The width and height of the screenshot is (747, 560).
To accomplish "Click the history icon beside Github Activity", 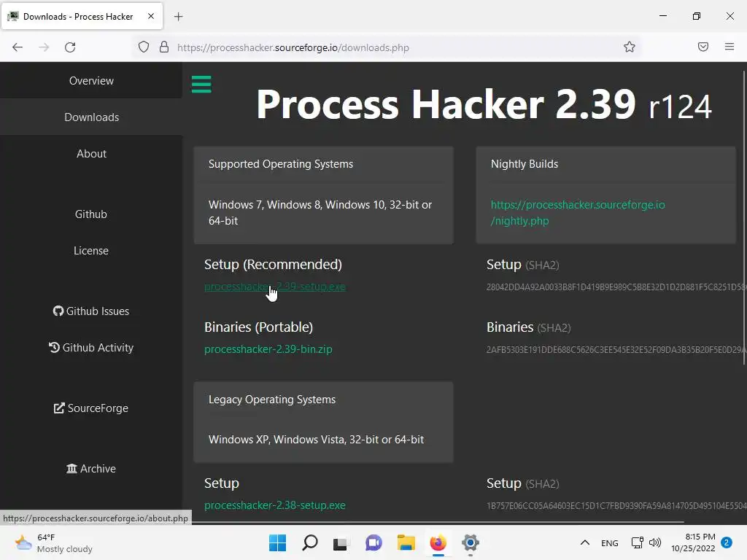I will click(54, 348).
